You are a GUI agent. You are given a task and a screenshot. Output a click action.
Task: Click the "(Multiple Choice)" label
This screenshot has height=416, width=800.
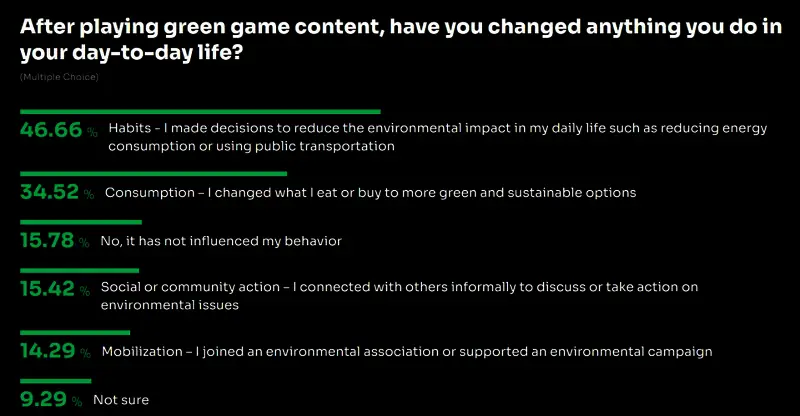[x=59, y=76]
